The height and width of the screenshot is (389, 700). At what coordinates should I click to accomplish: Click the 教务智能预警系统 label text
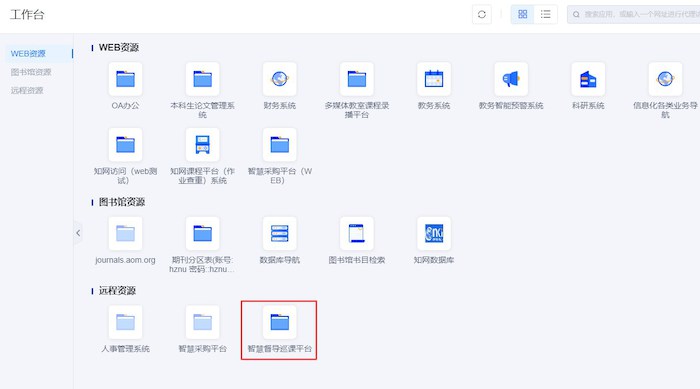511,105
